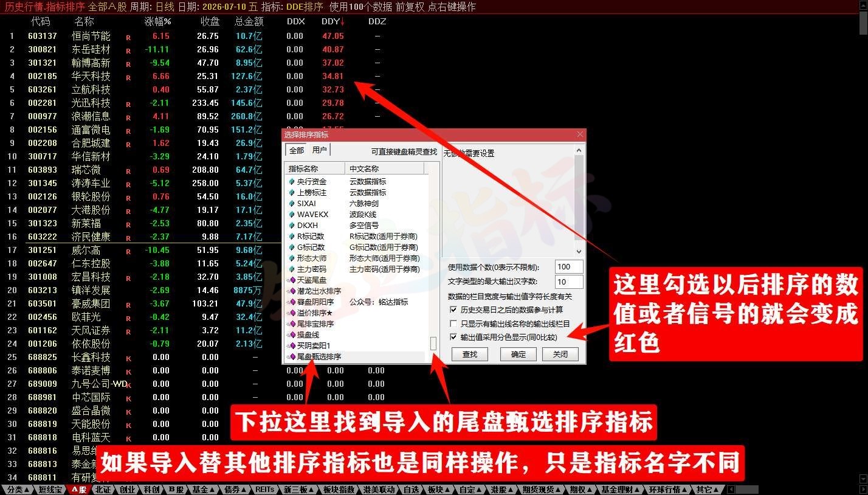This screenshot has width=868, height=495.
Task: Select the 尾盘甄选排序 row name
Action: [x=319, y=357]
